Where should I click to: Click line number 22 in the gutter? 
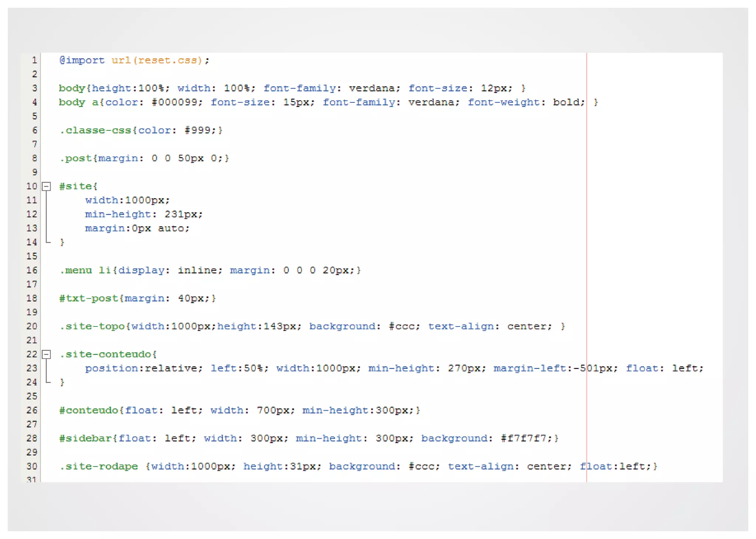coord(32,355)
